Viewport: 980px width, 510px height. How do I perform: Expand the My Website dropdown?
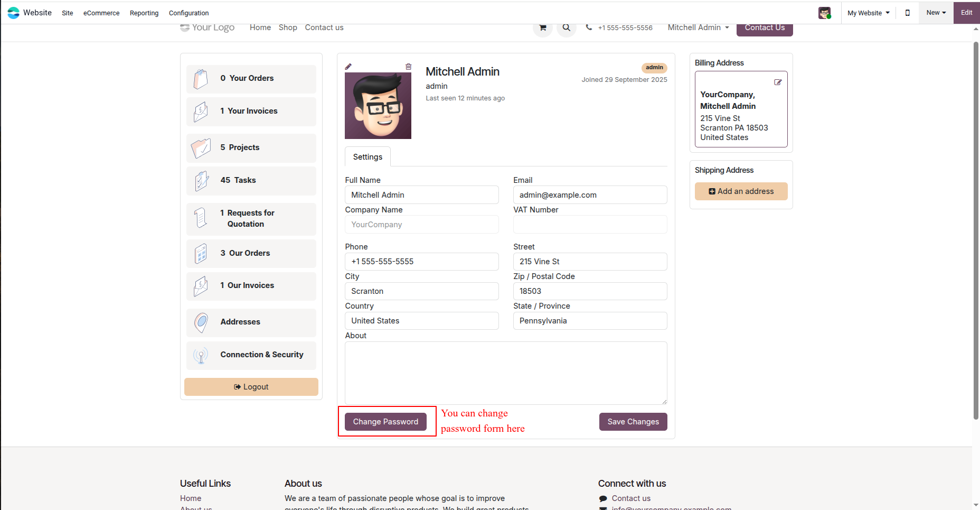[x=869, y=13]
